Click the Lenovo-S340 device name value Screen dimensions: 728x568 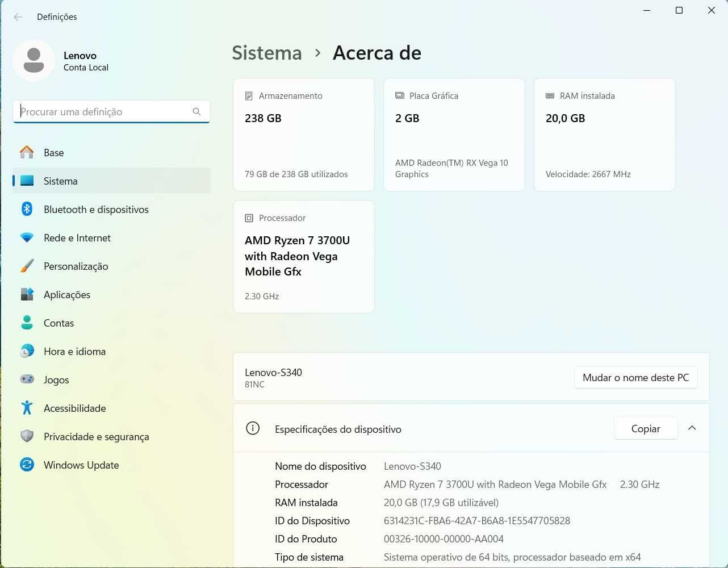[412, 466]
